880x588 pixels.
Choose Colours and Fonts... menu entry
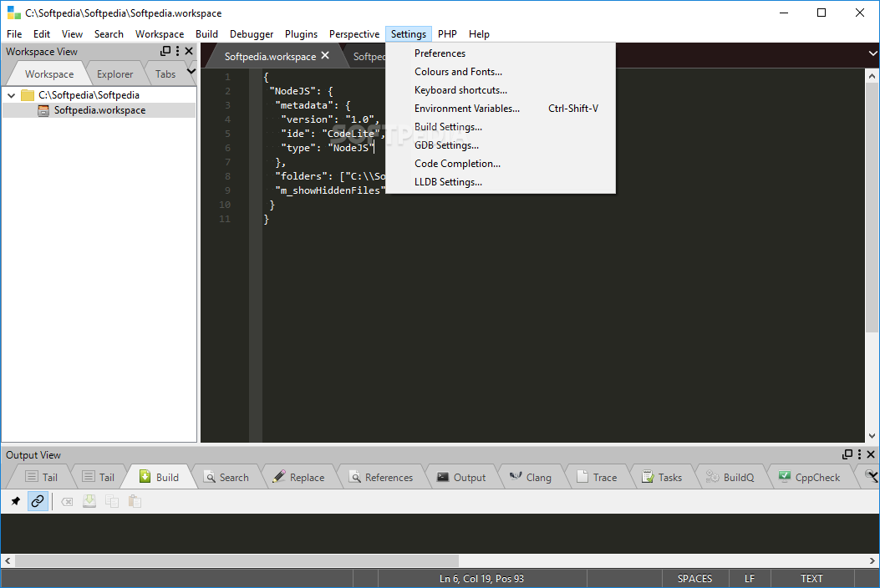(501, 72)
